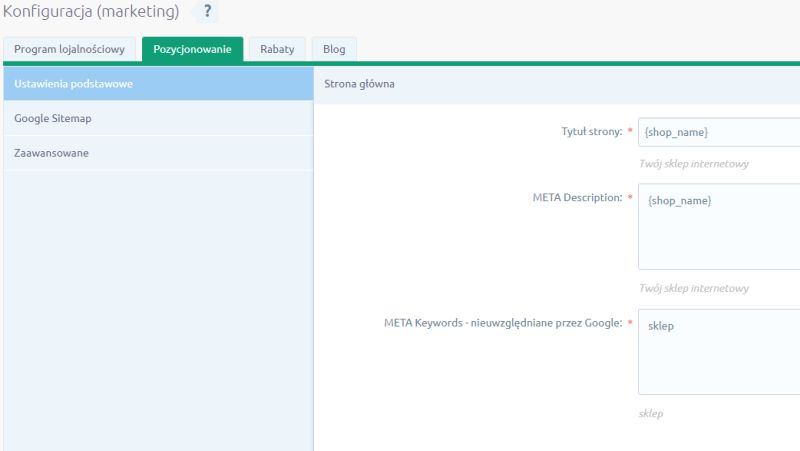Select the Pozycjonowanie tab
Image resolution: width=800 pixels, height=451 pixels.
coord(192,49)
